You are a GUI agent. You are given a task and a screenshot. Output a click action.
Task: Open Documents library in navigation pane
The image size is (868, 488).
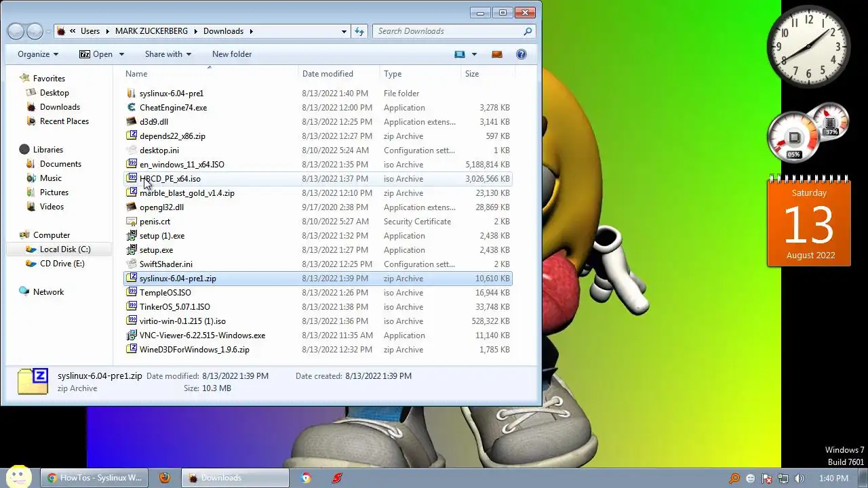(x=60, y=164)
